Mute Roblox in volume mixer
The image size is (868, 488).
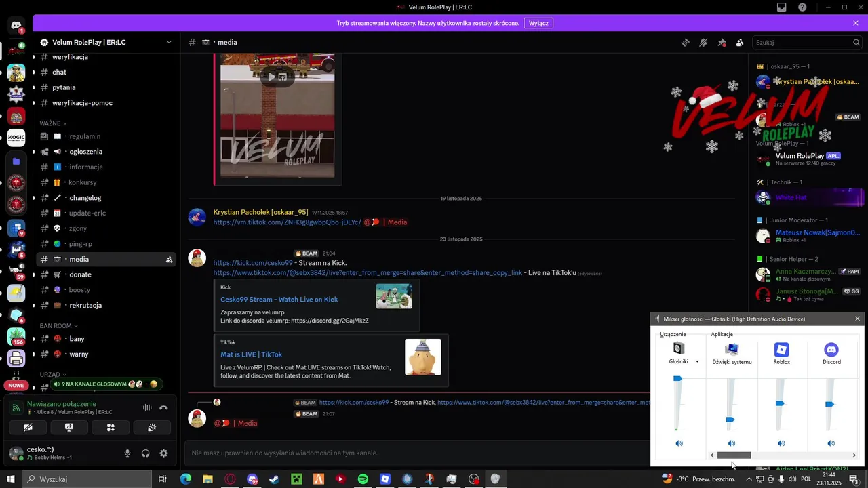[781, 443]
